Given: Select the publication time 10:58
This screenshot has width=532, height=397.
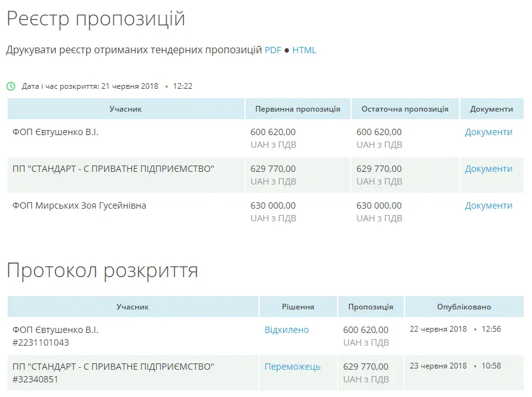Looking at the screenshot, I should click(x=491, y=366).
